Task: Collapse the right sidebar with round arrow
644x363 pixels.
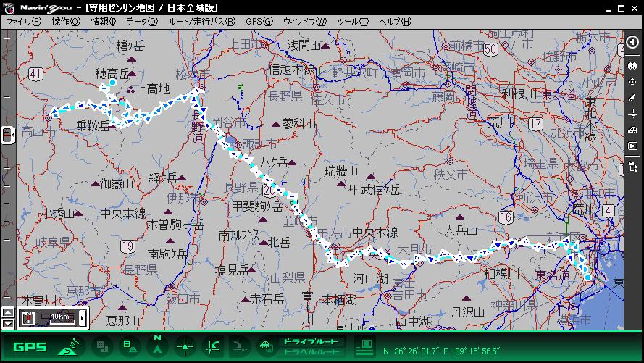Action: click(x=632, y=42)
